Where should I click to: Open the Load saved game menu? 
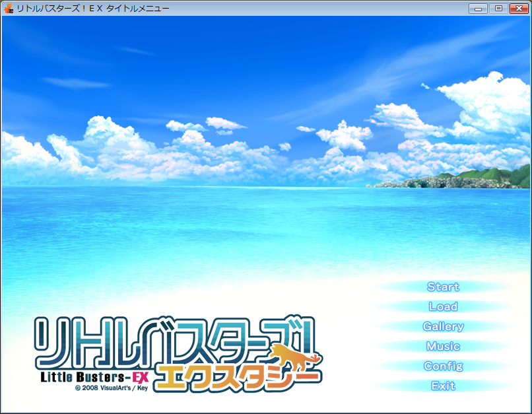pos(443,306)
